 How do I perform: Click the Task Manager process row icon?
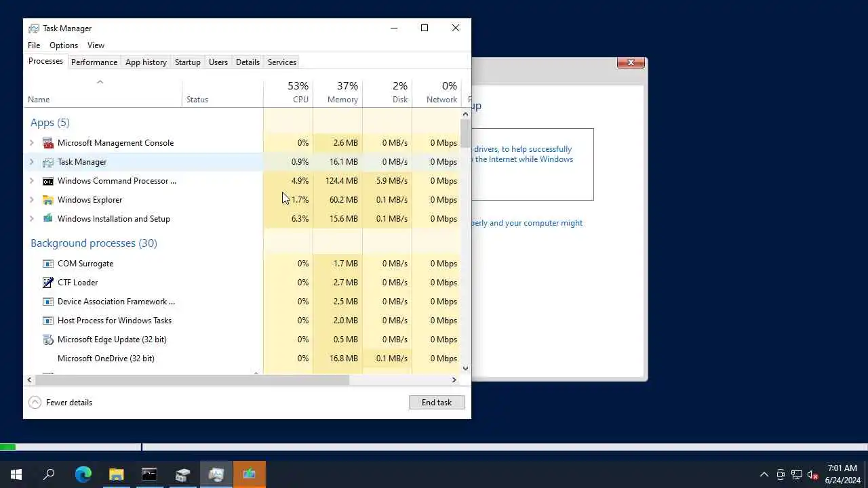click(48, 162)
